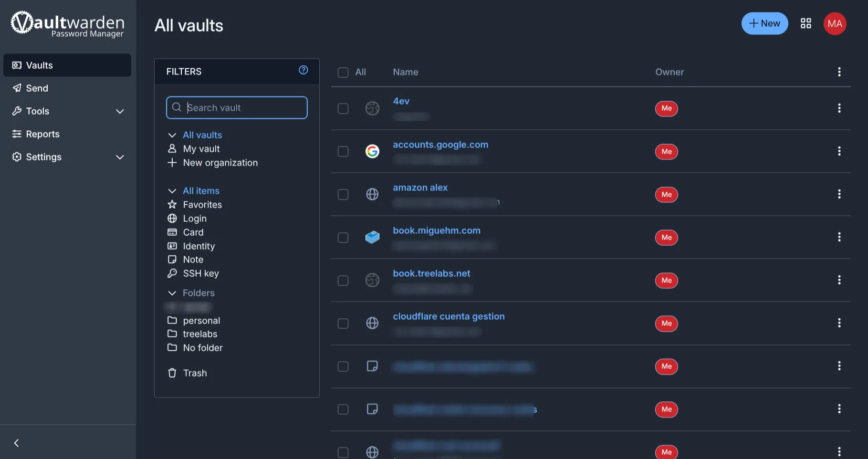Focus the Search vault input field
The height and width of the screenshot is (459, 868).
(x=237, y=108)
